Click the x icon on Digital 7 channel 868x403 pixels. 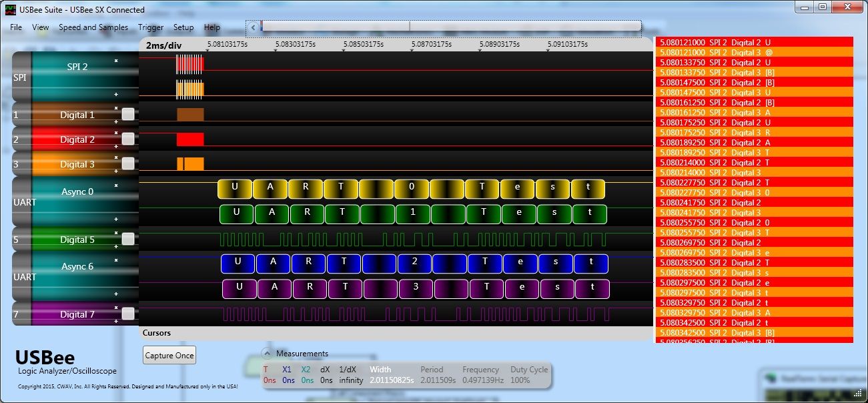click(115, 308)
